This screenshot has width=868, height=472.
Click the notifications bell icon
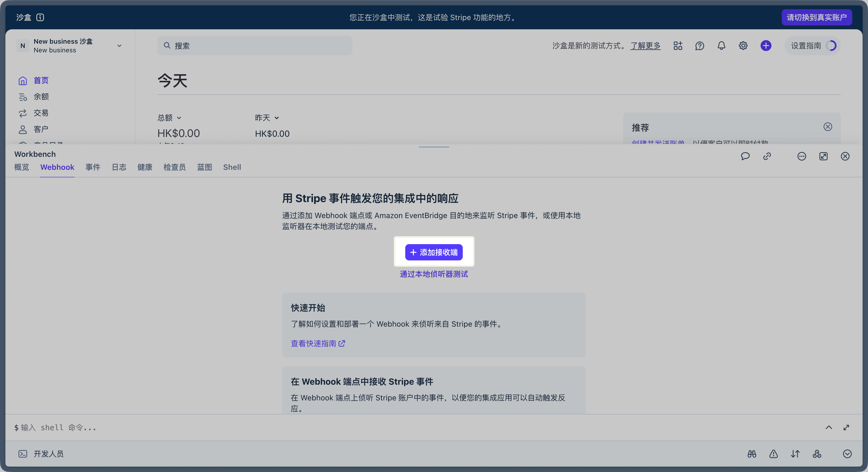pyautogui.click(x=721, y=46)
